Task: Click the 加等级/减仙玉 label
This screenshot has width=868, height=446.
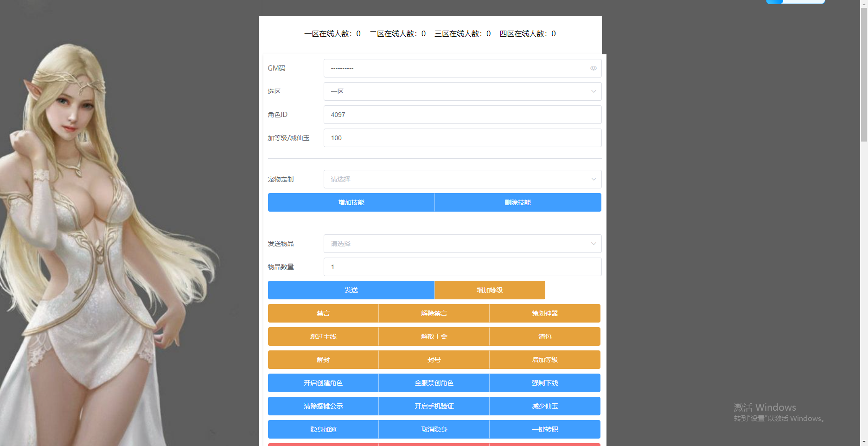Action: pyautogui.click(x=288, y=138)
